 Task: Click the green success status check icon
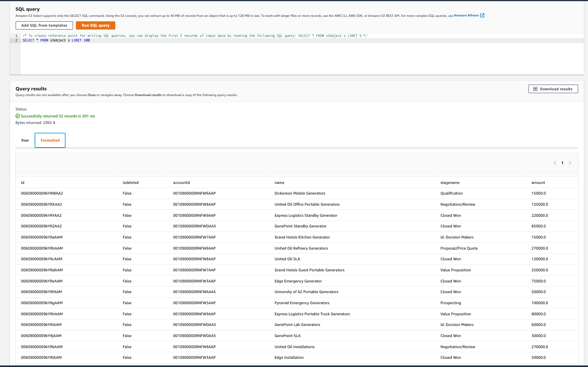tap(18, 116)
